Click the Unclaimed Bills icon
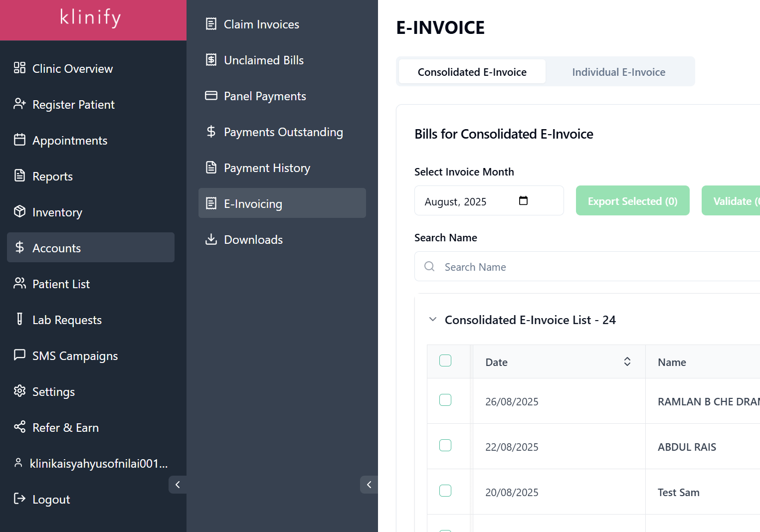This screenshot has width=760, height=532. [211, 60]
